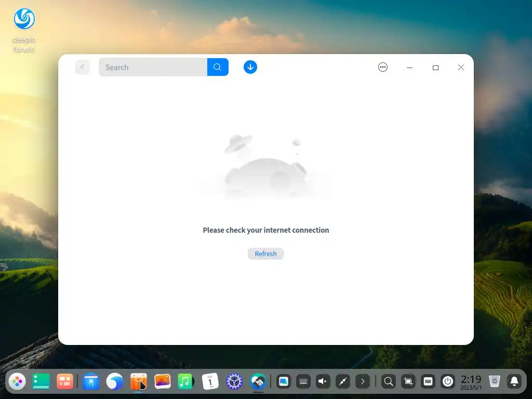Open the deepin forum desktop shortcut
Image resolution: width=532 pixels, height=399 pixels.
[24, 30]
